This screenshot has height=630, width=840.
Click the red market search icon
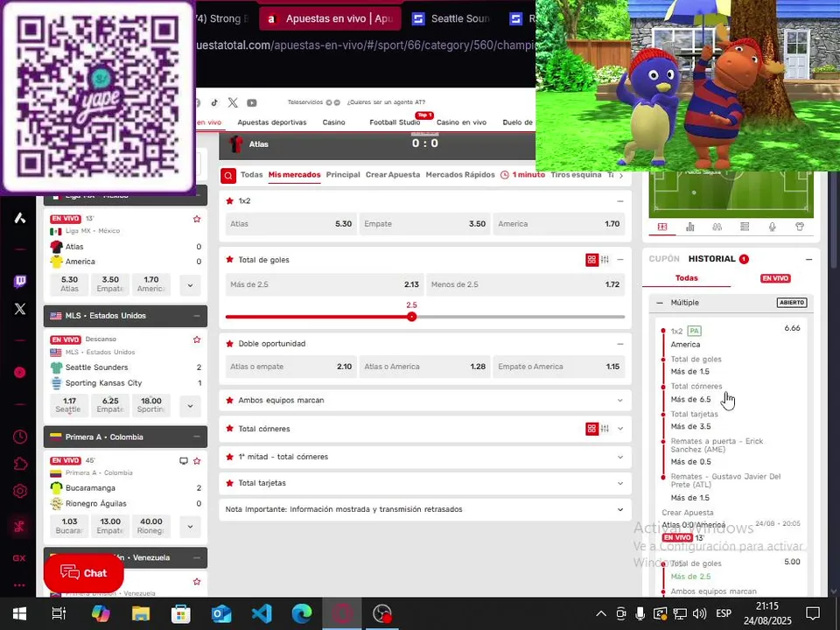(228, 175)
